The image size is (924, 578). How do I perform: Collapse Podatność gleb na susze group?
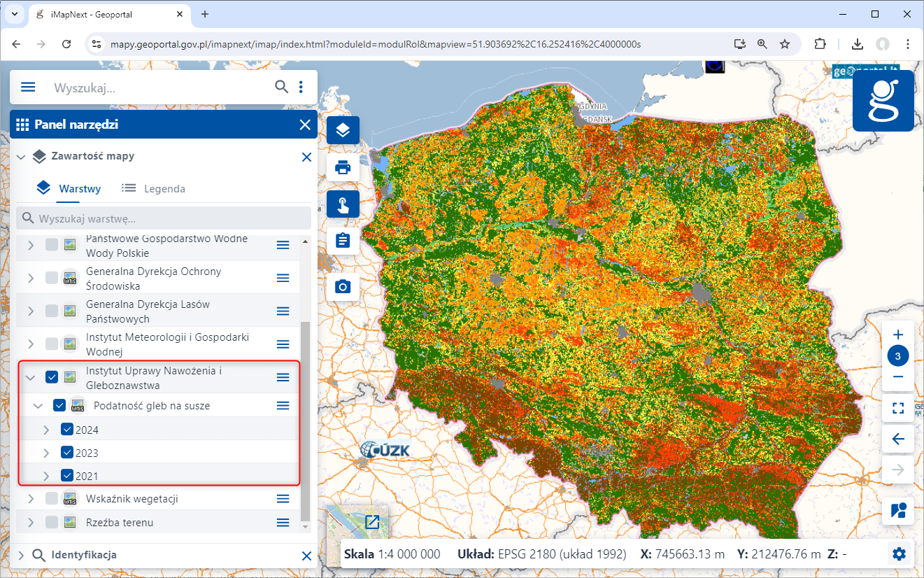coord(38,406)
